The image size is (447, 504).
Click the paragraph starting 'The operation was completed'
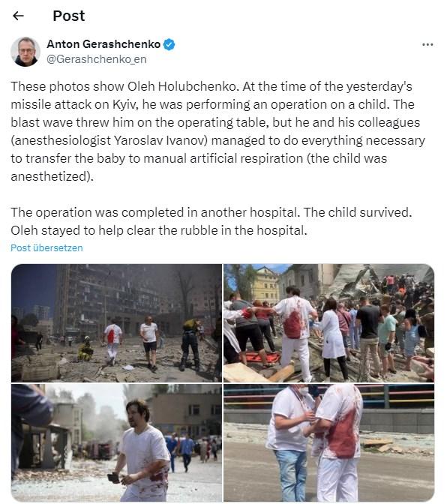211,221
